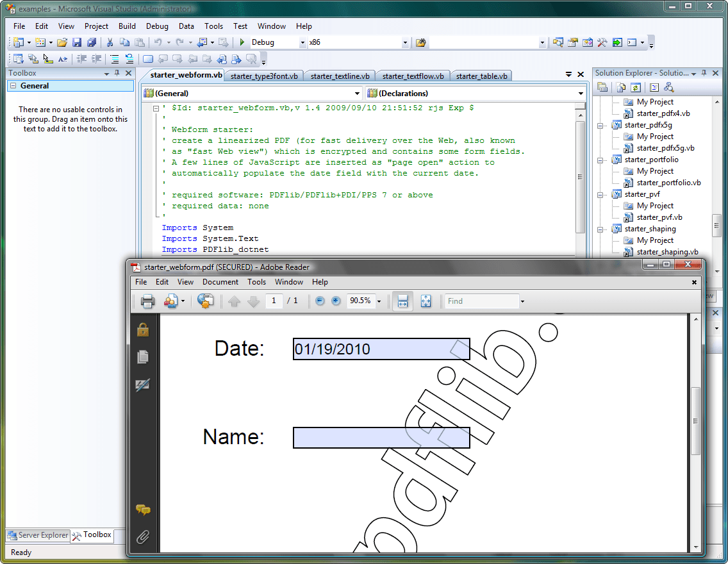Click the security lock icon in Reader sidebar
The image size is (728, 564).
142,329
